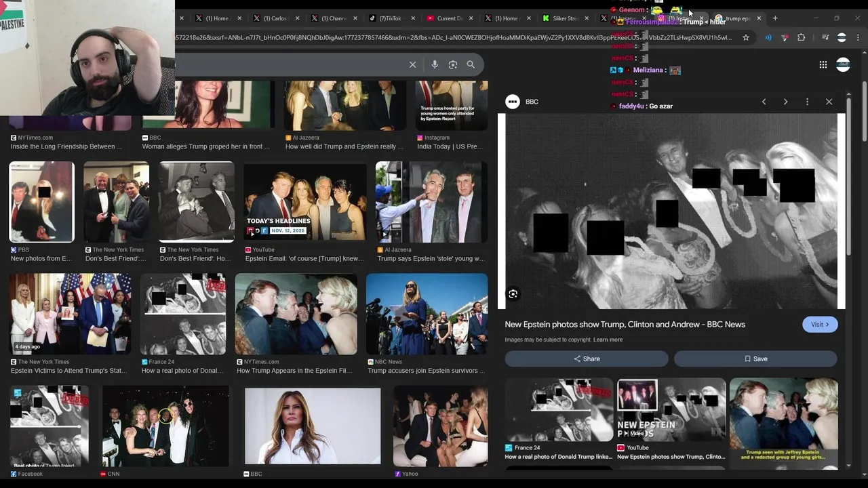Open 'NEW EPSTEIN' YouTube related video thumbnail
The height and width of the screenshot is (488, 868).
click(671, 410)
